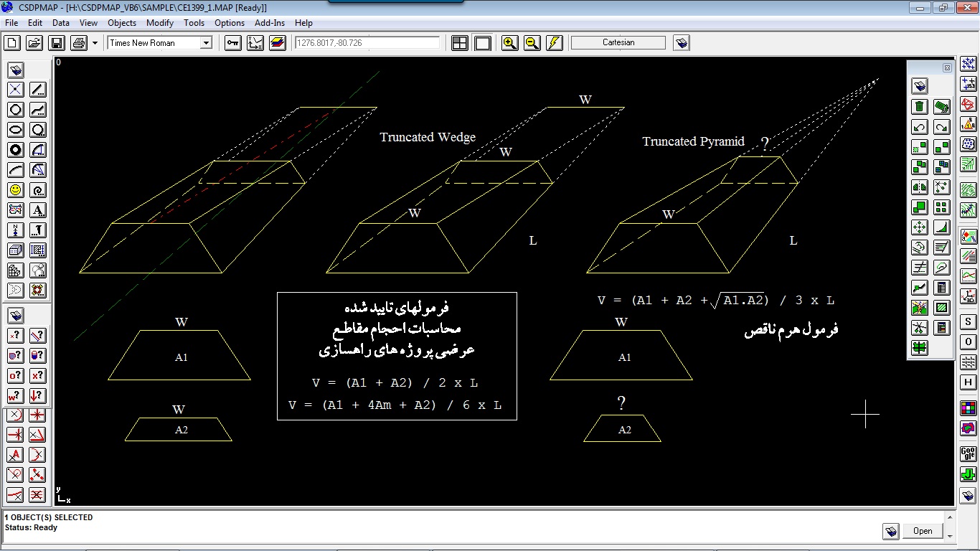
Task: Click the coordinate input field
Action: pyautogui.click(x=367, y=43)
